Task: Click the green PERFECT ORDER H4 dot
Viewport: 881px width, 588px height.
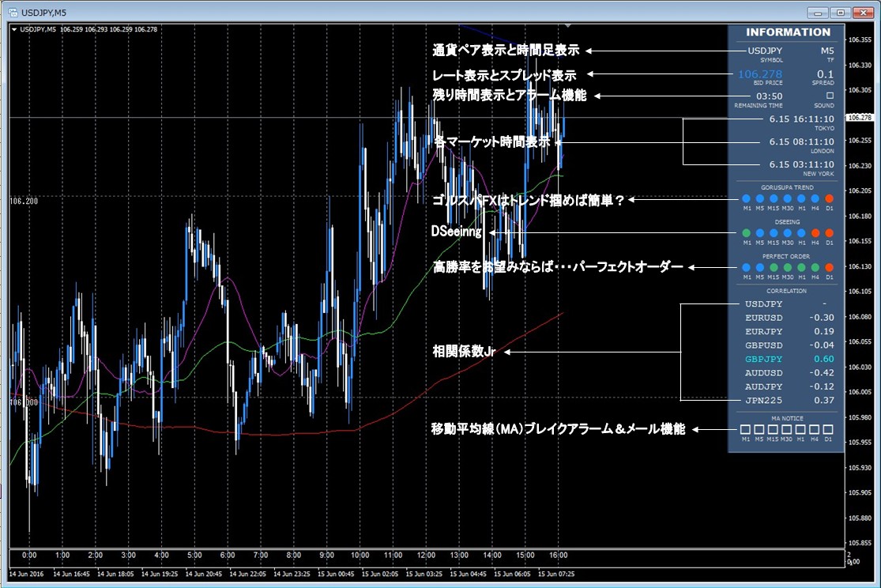Action: (815, 268)
